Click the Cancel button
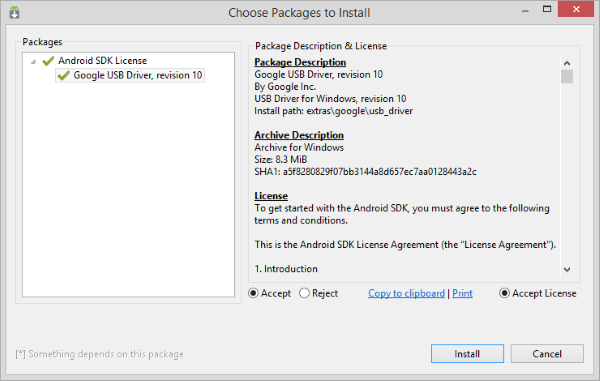Screen dimensions: 600x381 [547, 353]
